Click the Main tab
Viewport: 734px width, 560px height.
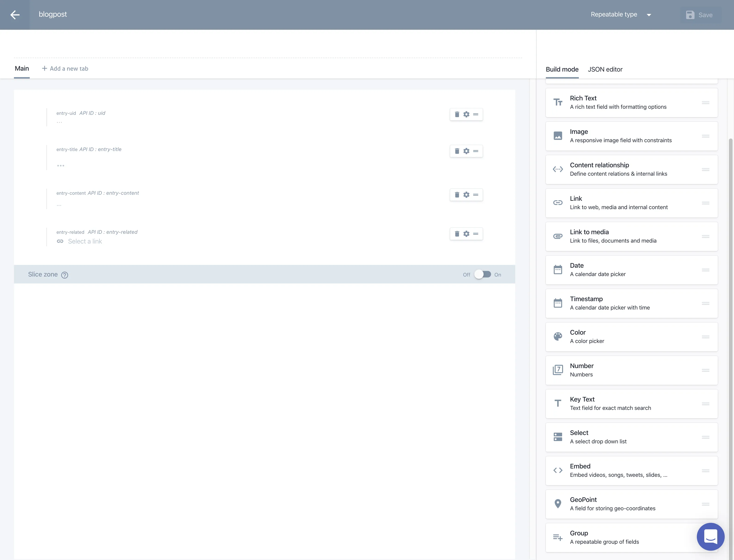point(22,69)
